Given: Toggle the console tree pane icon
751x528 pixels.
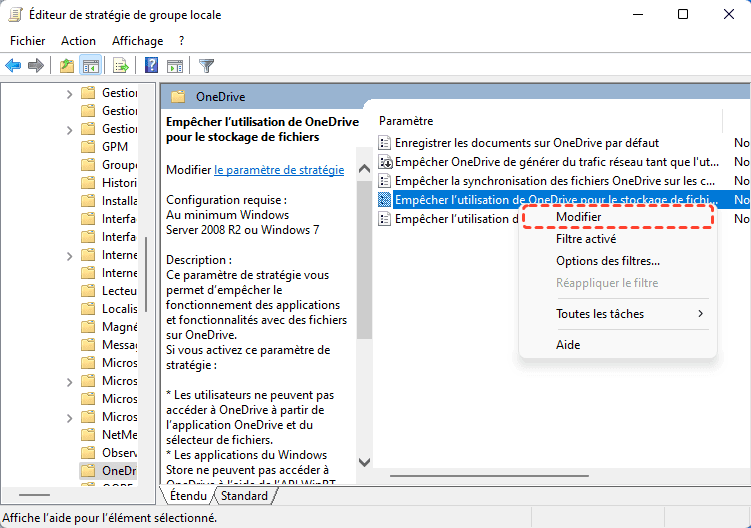Looking at the screenshot, I should (x=91, y=65).
